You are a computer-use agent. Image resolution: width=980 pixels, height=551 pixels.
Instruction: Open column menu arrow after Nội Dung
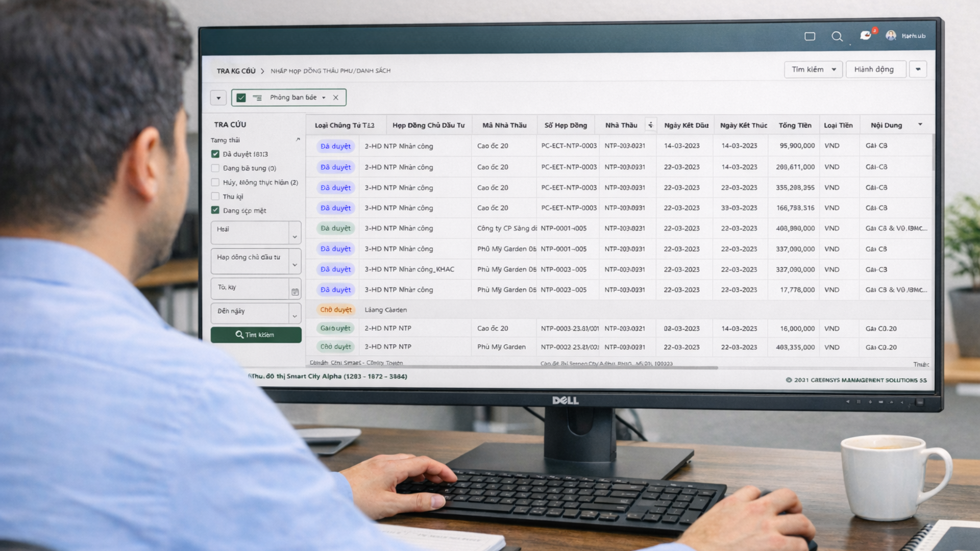(x=920, y=124)
